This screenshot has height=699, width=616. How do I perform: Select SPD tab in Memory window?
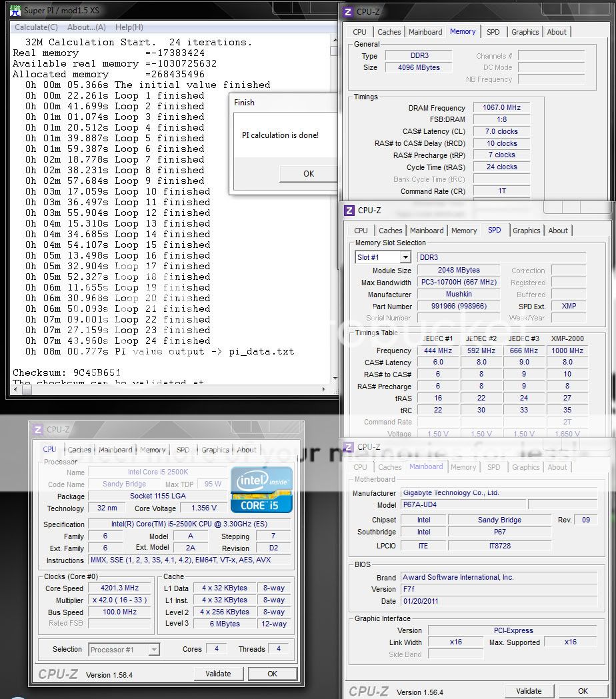coord(493,32)
